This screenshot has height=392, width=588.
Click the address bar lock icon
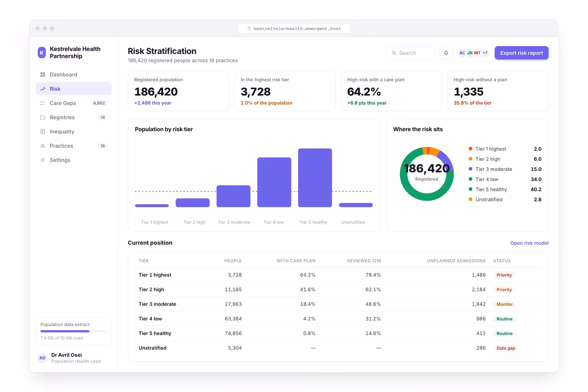tap(249, 28)
